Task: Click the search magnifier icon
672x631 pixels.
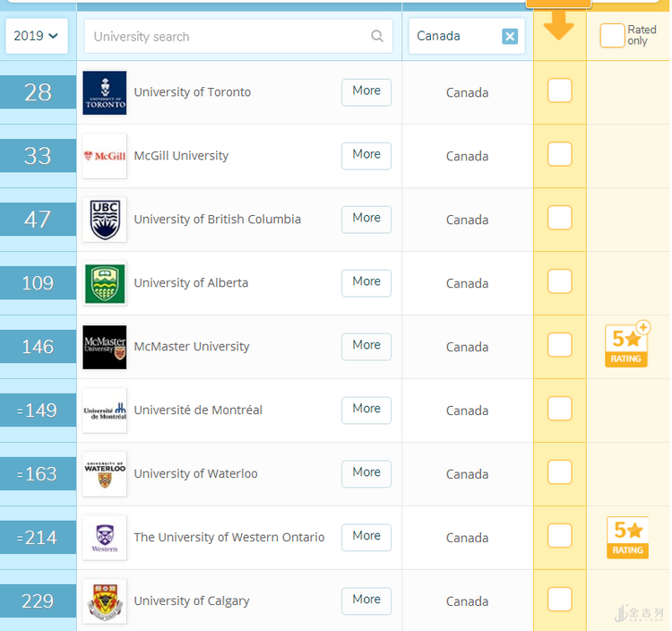Action: pyautogui.click(x=377, y=36)
